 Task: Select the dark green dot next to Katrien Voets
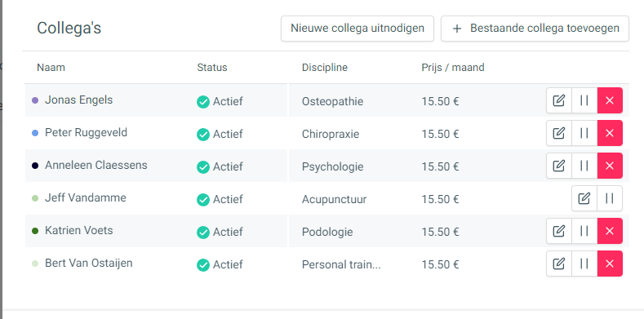click(x=35, y=231)
